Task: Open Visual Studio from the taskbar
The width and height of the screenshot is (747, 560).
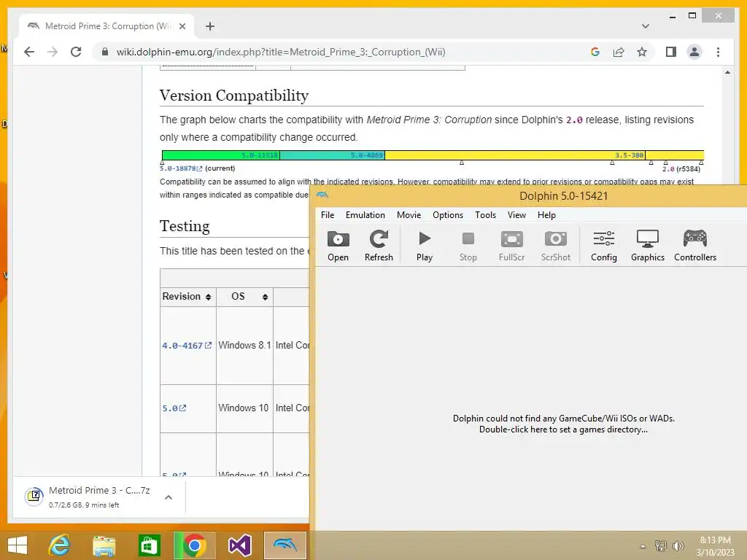Action: point(239,545)
